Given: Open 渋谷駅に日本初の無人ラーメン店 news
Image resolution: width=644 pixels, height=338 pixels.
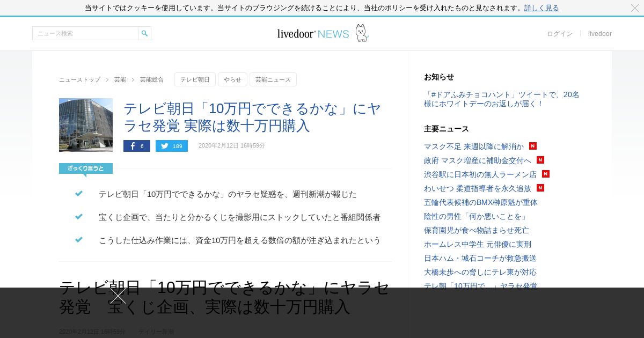Looking at the screenshot, I should (x=480, y=174).
